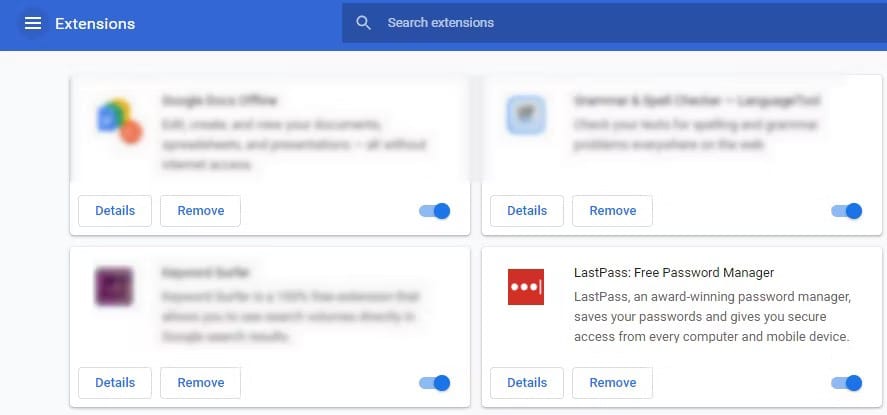Open Details for Keyword Surfer
The image size is (887, 415).
[x=115, y=383]
